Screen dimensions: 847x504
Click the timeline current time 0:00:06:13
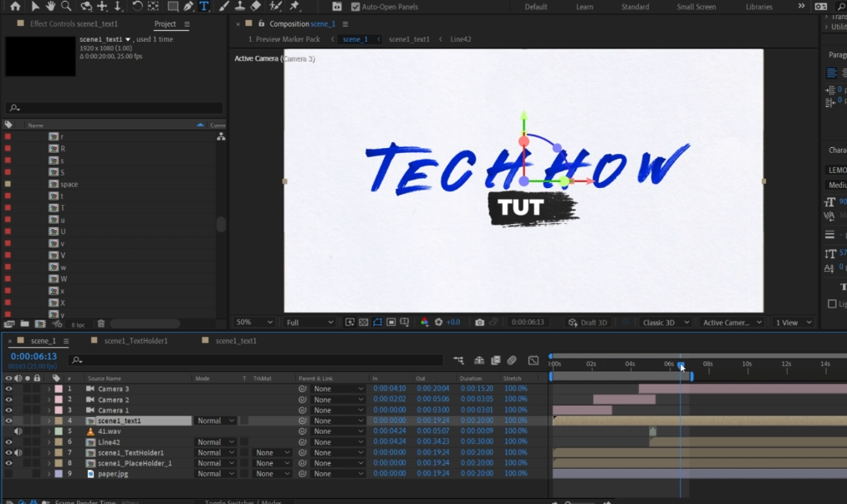click(x=33, y=357)
